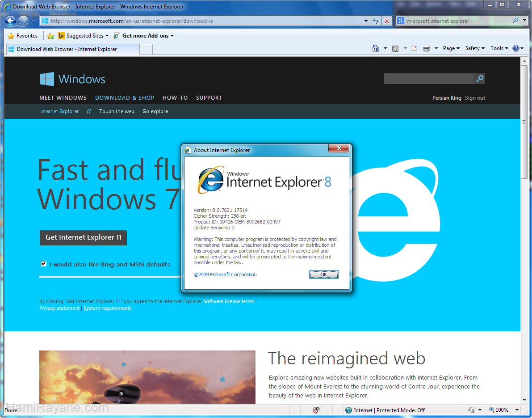
Task: Open HOW-TO navigation item
Action: point(175,98)
